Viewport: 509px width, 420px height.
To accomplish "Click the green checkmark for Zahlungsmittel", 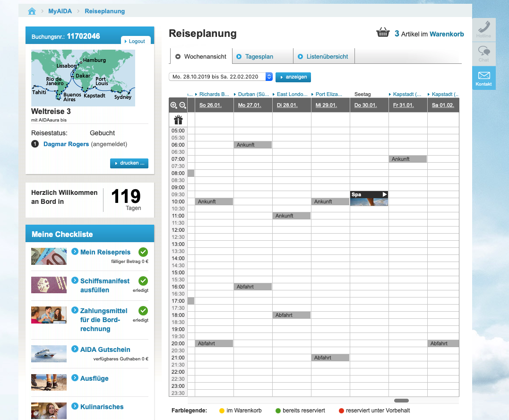I will (143, 310).
